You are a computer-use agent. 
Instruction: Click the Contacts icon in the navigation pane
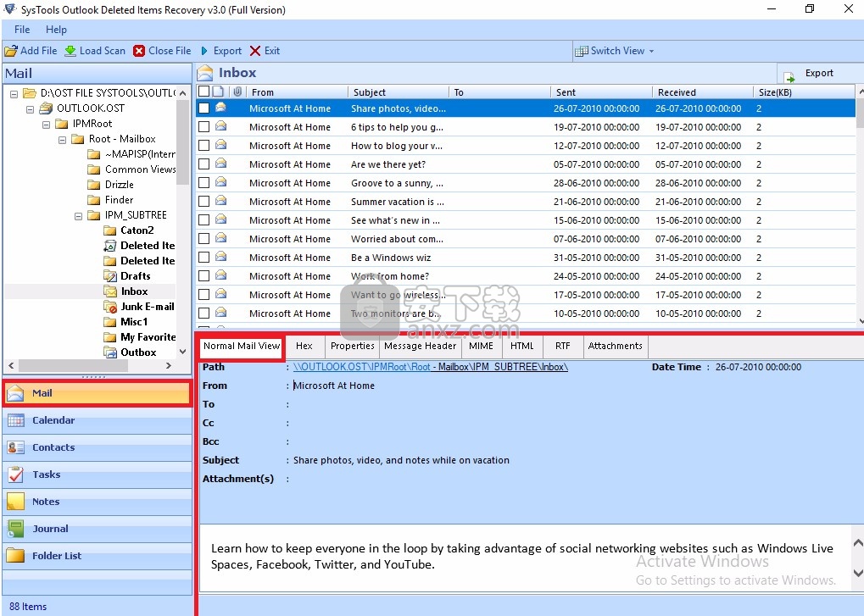[16, 447]
